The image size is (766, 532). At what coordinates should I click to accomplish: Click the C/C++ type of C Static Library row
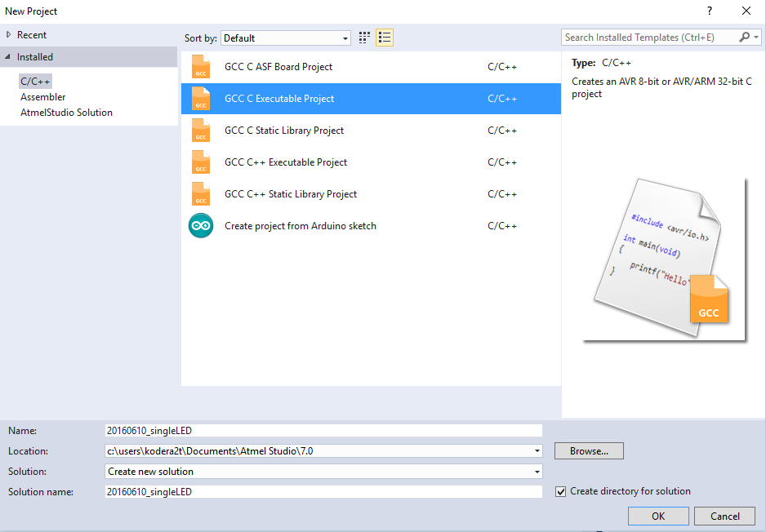click(x=501, y=131)
